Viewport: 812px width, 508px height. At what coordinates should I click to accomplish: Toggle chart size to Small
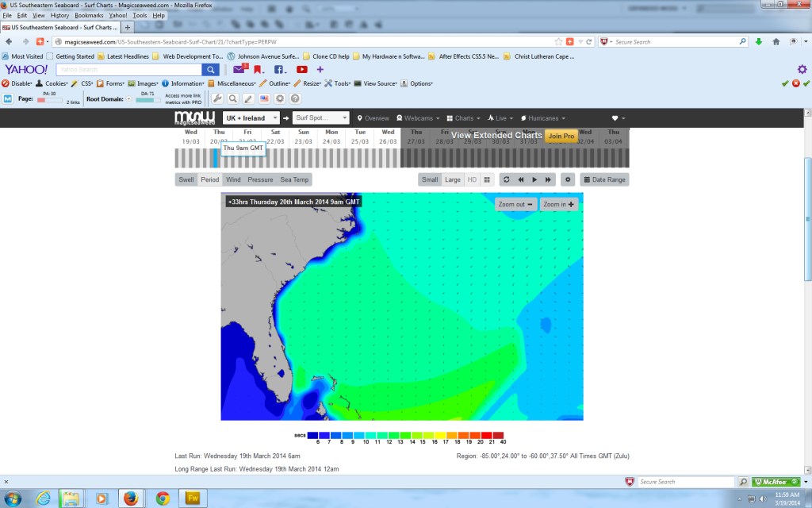coord(431,179)
